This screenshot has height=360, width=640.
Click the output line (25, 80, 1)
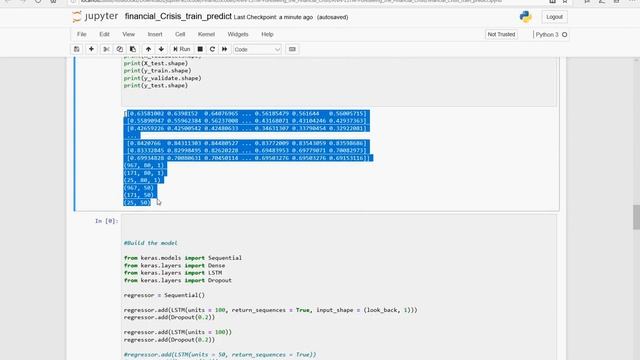(x=143, y=180)
